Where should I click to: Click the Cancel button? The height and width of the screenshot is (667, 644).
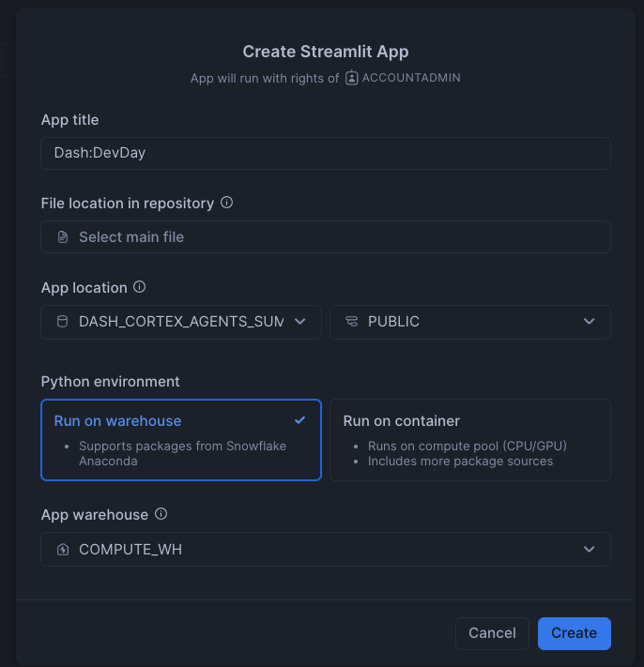tap(492, 633)
